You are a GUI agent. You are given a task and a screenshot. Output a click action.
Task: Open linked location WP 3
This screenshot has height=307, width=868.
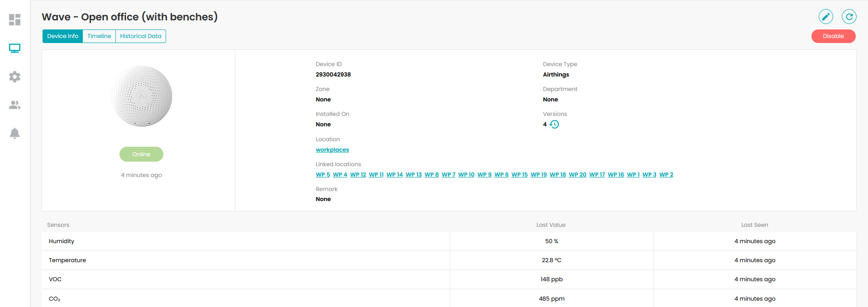[x=649, y=175]
